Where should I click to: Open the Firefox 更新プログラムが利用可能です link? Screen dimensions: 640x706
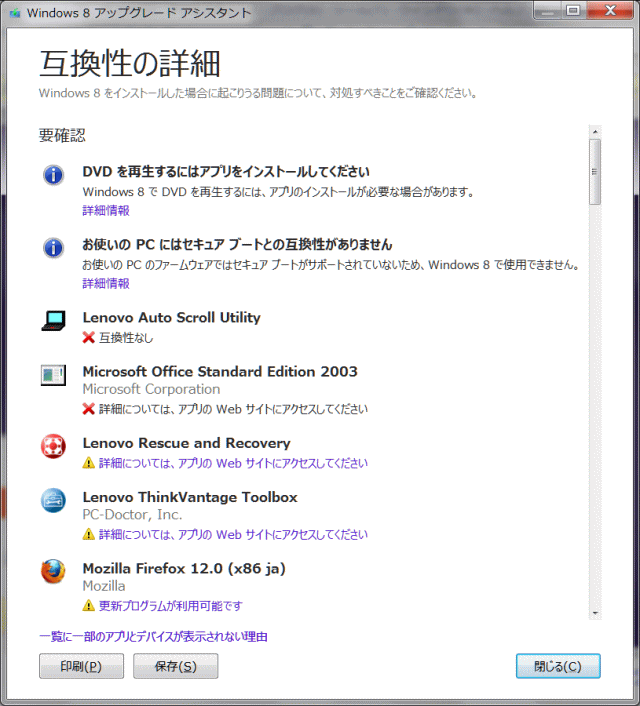[x=171, y=606]
